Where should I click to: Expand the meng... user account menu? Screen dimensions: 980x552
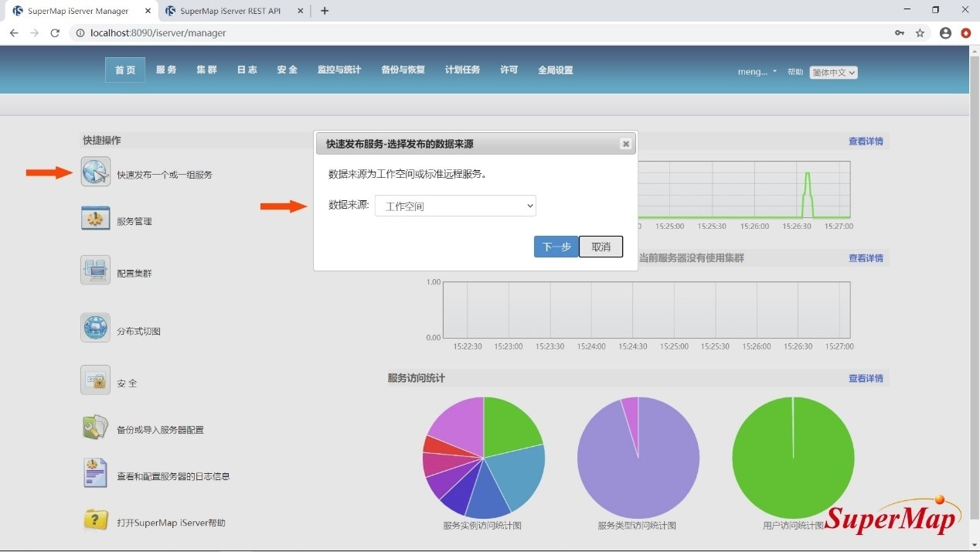757,71
